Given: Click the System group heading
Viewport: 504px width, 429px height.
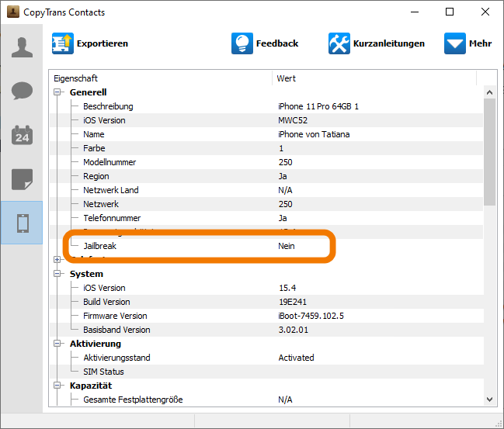Looking at the screenshot, I should point(86,274).
